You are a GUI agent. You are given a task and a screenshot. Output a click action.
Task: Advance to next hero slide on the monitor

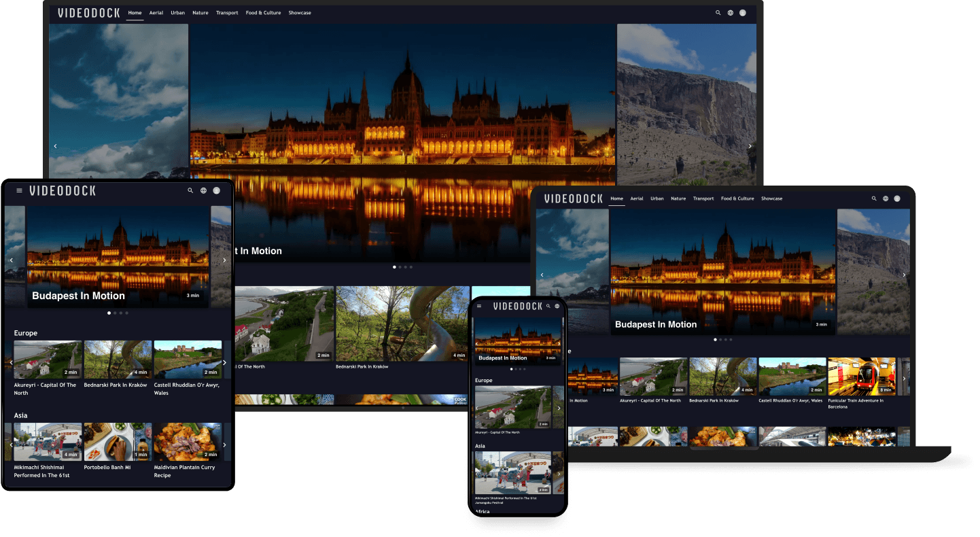click(x=750, y=146)
